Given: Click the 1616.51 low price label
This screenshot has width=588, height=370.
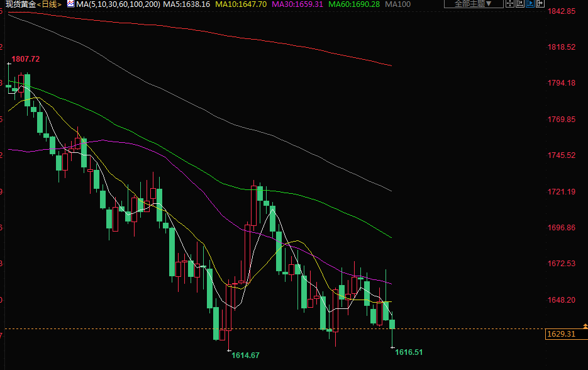Looking at the screenshot, I should pyautogui.click(x=409, y=352).
